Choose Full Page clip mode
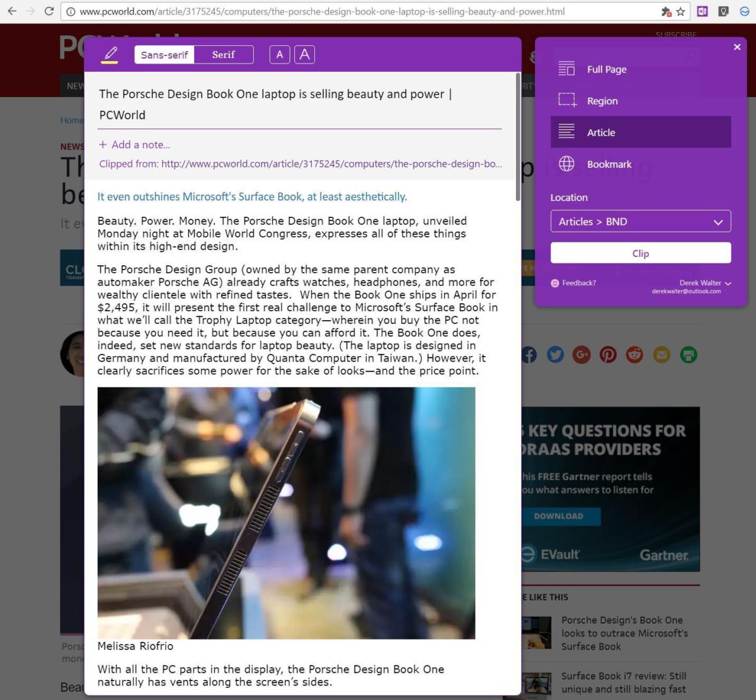 (x=641, y=69)
